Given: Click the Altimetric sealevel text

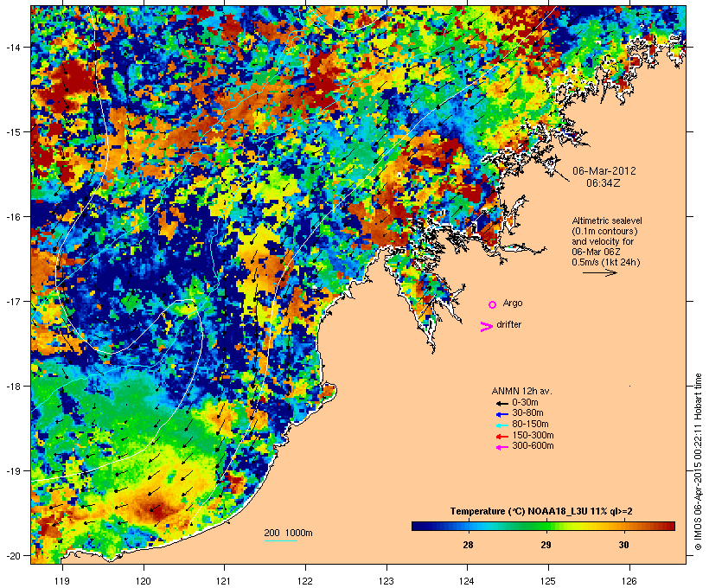Looking at the screenshot, I should 607,220.
